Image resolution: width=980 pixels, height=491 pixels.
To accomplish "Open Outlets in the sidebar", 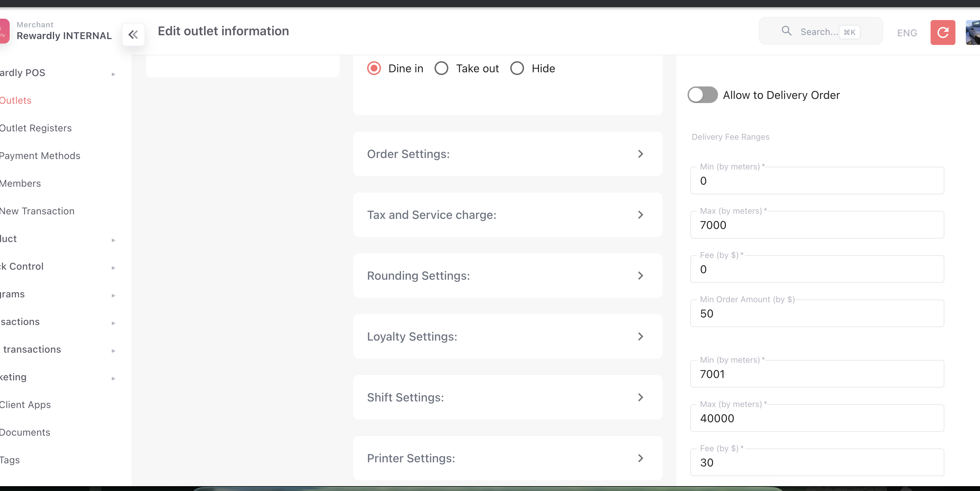I will 16,101.
